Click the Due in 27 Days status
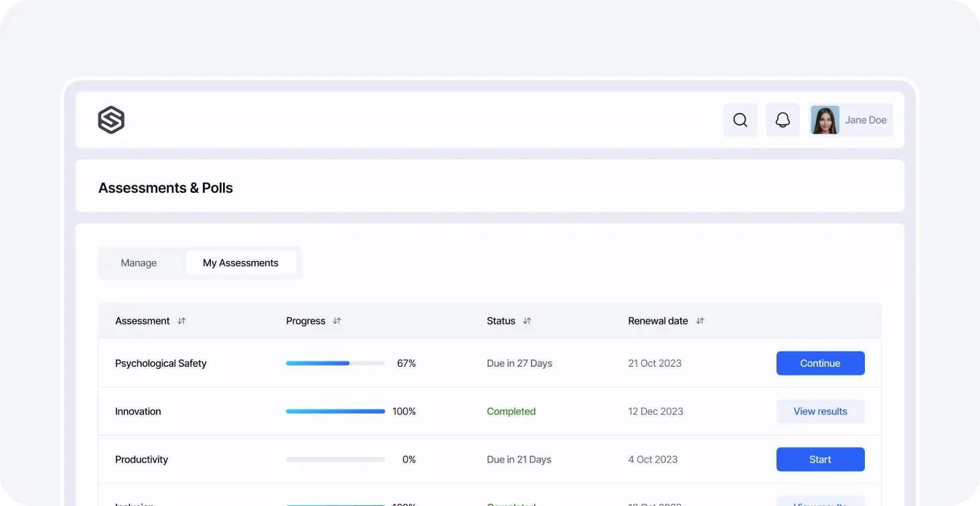 [519, 363]
